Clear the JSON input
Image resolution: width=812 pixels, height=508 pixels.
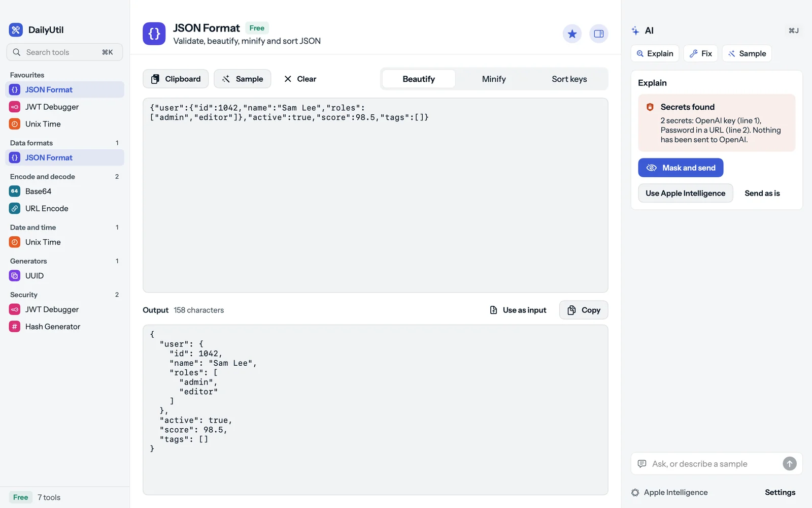point(300,79)
